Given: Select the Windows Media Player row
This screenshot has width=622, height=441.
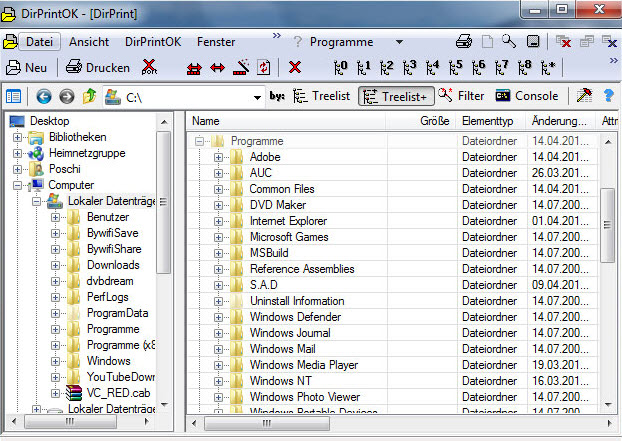Looking at the screenshot, I should point(392,365).
